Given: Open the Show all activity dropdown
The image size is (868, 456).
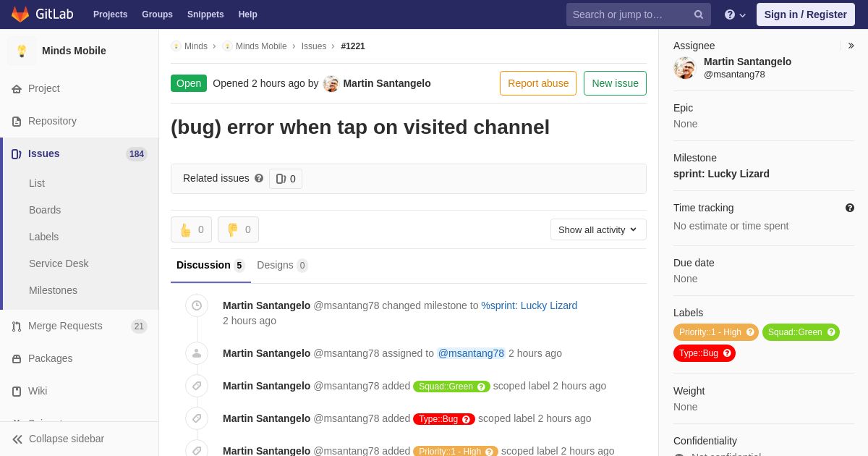Looking at the screenshot, I should 598,229.
